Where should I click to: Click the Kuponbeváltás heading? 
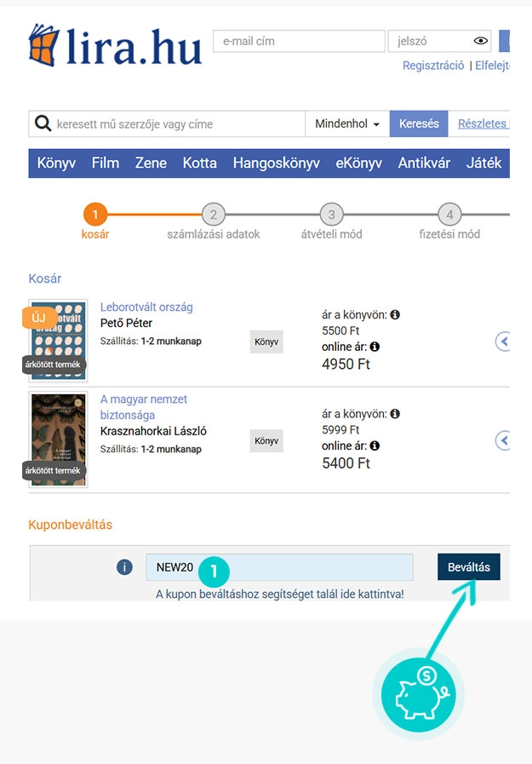[x=70, y=525]
